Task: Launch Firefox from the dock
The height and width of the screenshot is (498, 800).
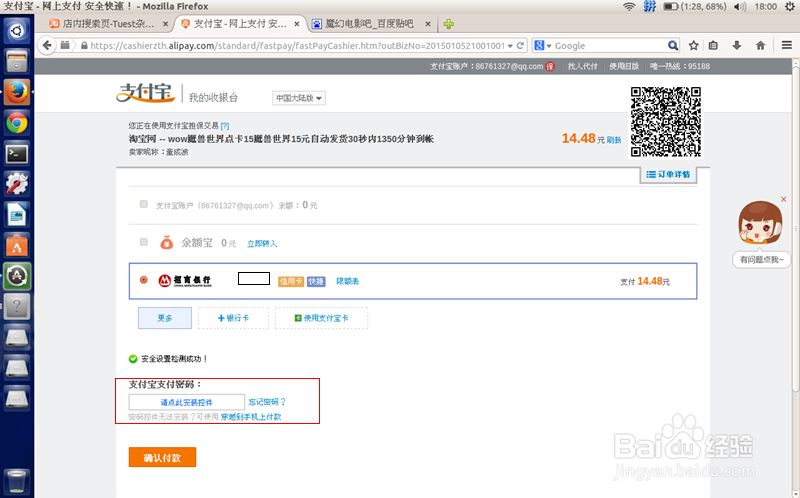Action: pyautogui.click(x=17, y=92)
